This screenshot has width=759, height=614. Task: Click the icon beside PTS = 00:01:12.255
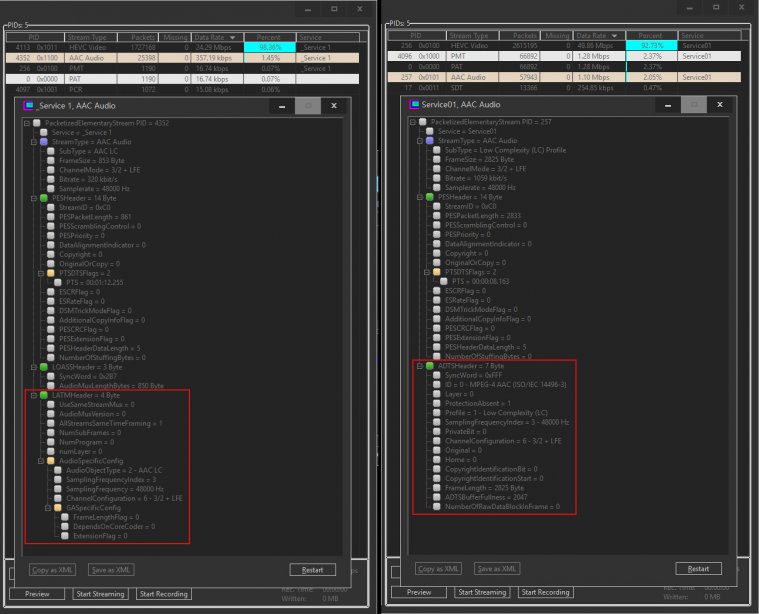coord(58,282)
